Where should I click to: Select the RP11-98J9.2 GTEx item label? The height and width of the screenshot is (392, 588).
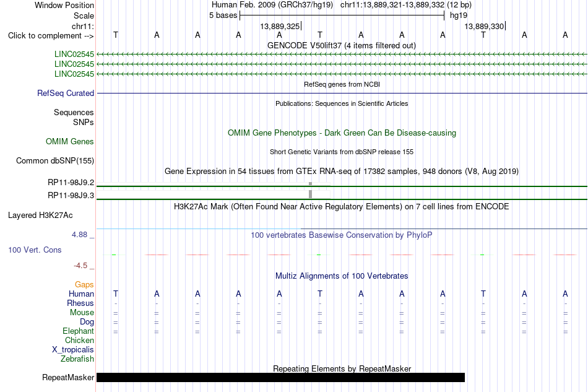click(x=71, y=182)
